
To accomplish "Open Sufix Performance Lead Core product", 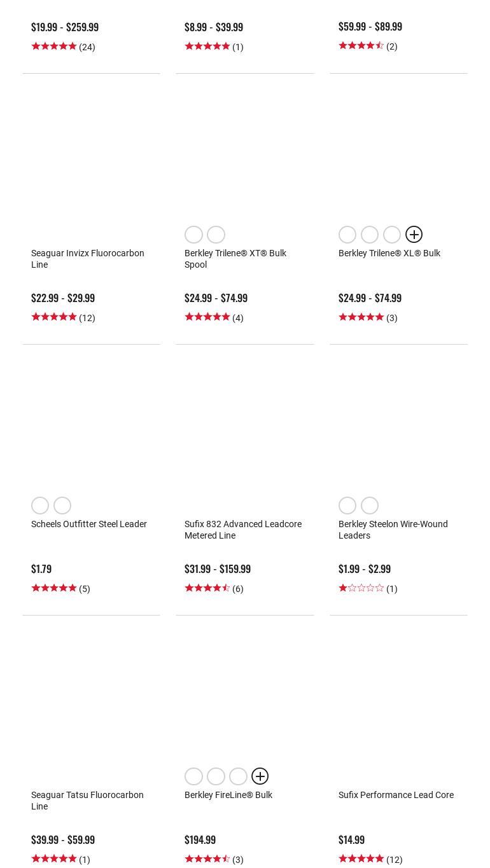I will (396, 795).
